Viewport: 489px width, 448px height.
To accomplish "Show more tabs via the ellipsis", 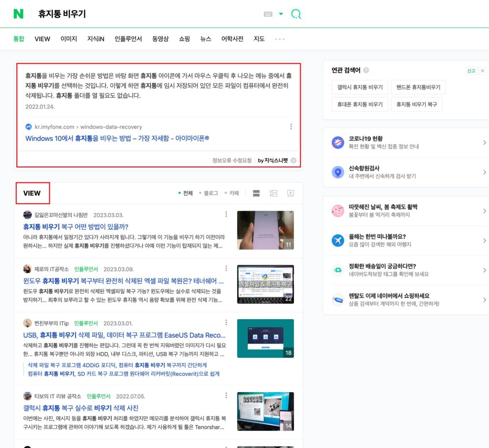I will click(280, 39).
